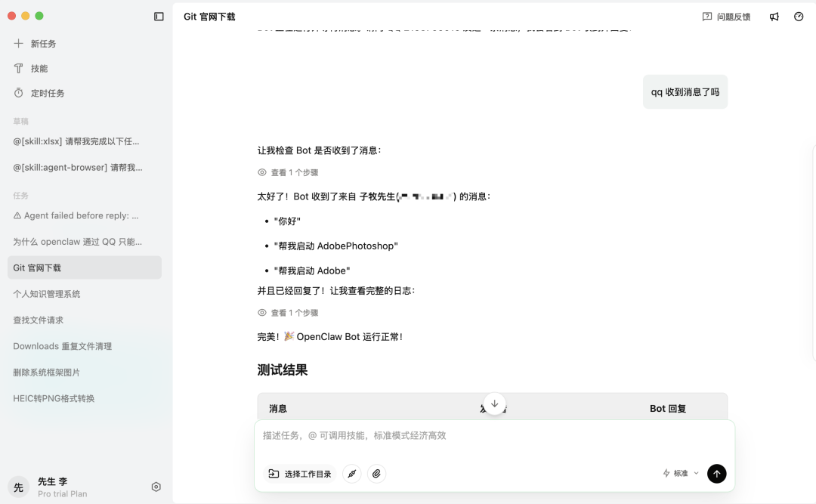
Task: Open draft @[skill:agent-browser] 请帮我...
Action: click(78, 167)
